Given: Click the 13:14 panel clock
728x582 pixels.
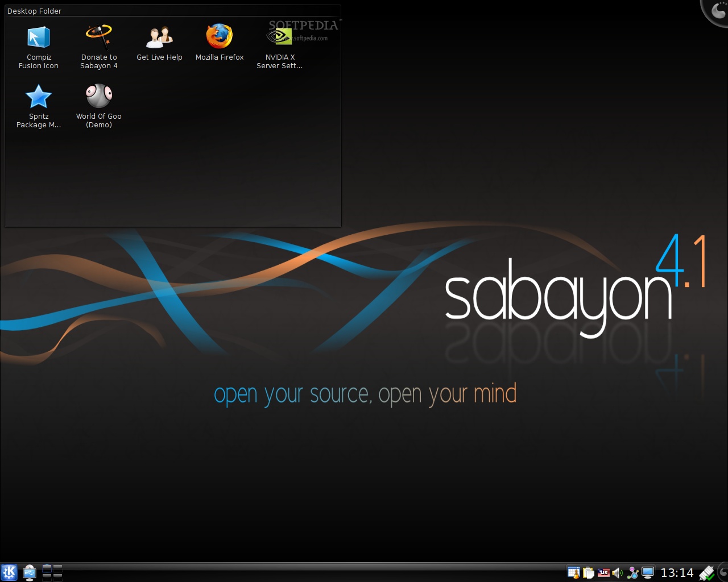Looking at the screenshot, I should [x=677, y=572].
